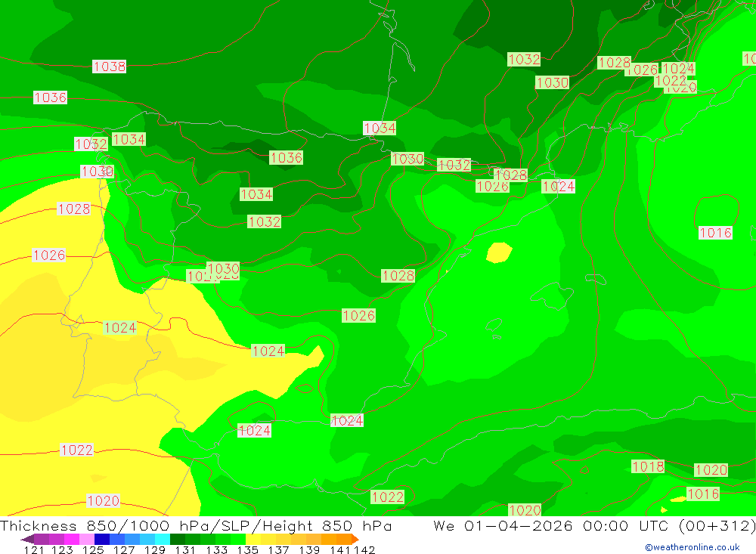Click legend value 129

pyautogui.click(x=155, y=549)
